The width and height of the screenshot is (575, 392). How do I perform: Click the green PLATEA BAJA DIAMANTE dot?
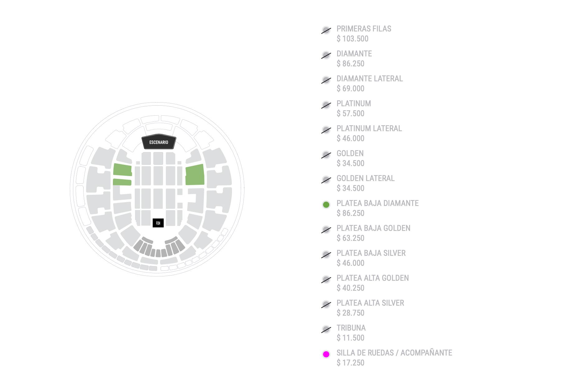pyautogui.click(x=326, y=205)
